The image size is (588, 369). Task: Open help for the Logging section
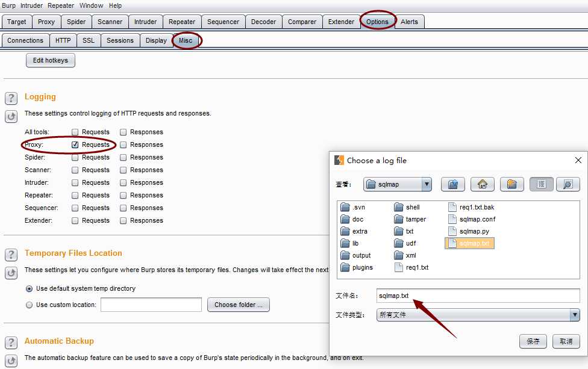tap(11, 99)
